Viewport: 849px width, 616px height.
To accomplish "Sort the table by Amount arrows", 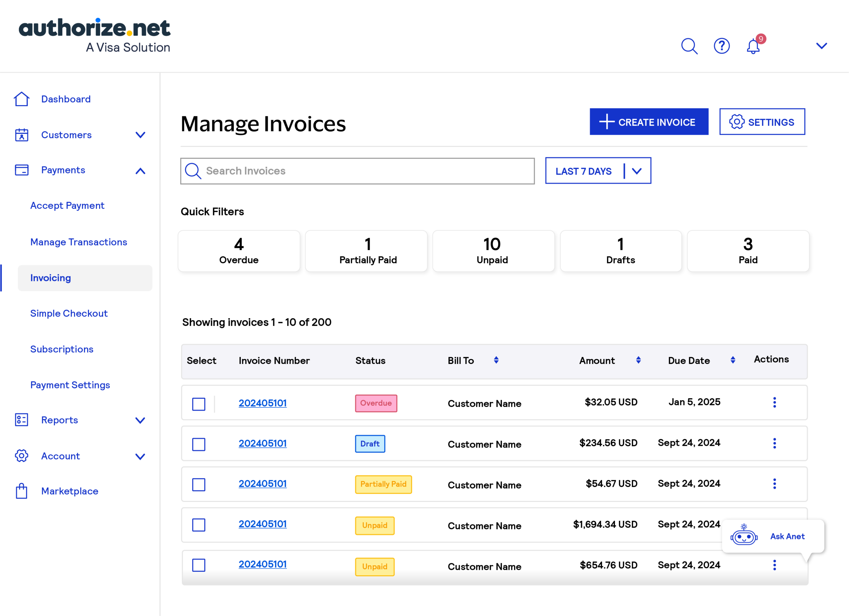I will pyautogui.click(x=638, y=360).
